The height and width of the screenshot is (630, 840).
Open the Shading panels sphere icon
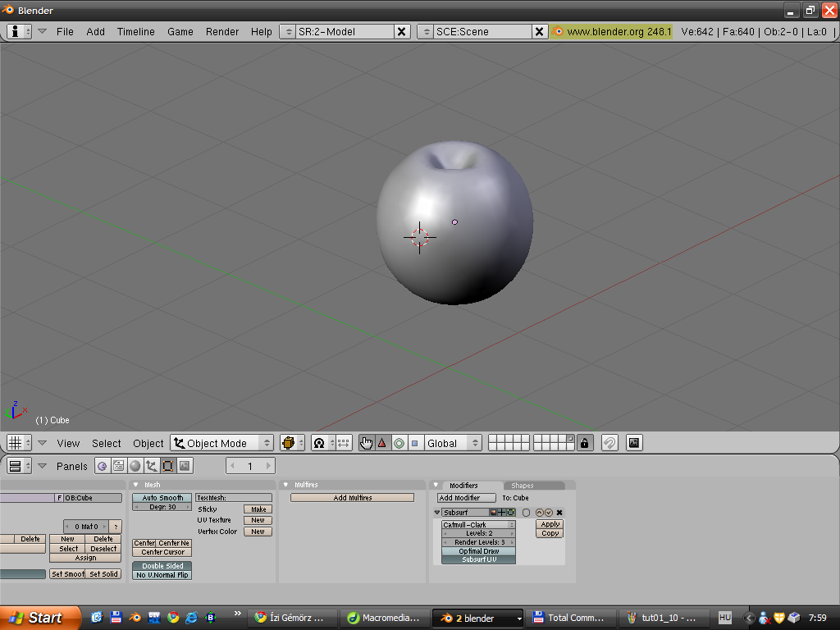tap(135, 466)
